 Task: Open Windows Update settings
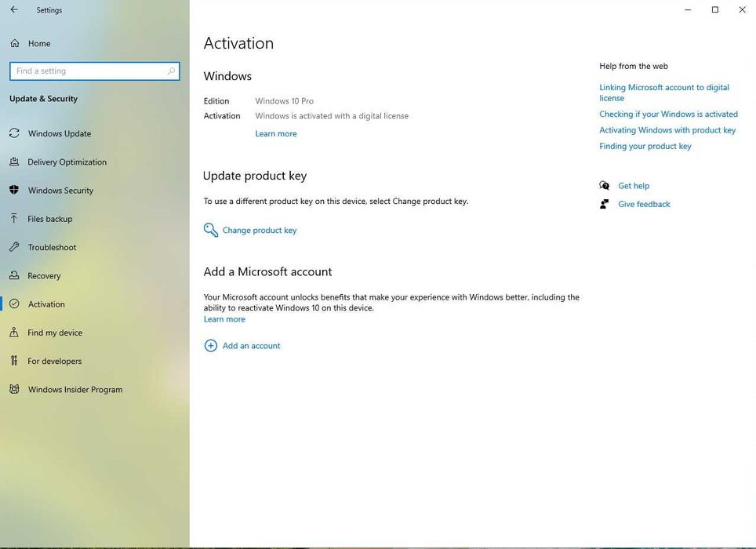[x=94, y=133]
